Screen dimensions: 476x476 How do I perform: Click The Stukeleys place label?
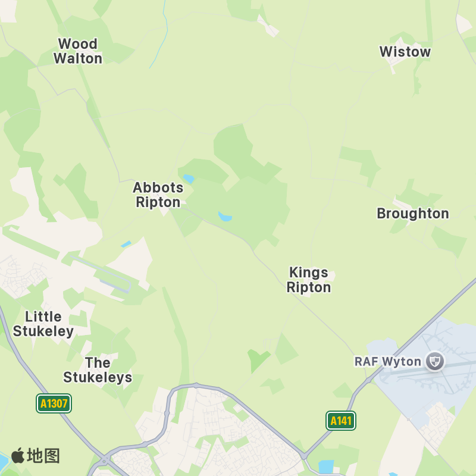[98, 370]
